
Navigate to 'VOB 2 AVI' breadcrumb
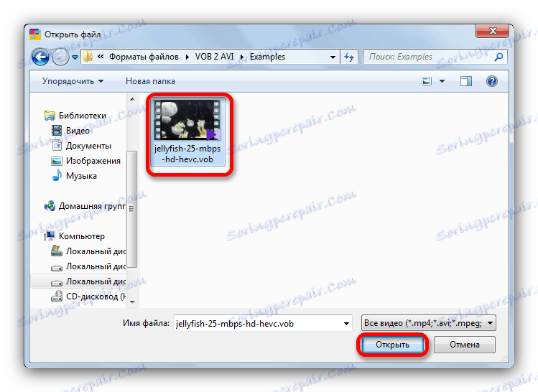[x=214, y=57]
